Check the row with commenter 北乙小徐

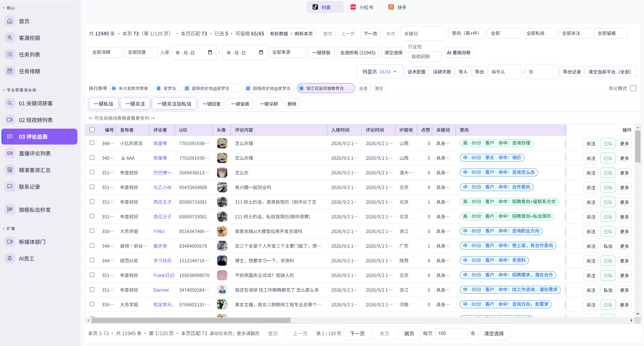click(x=92, y=187)
